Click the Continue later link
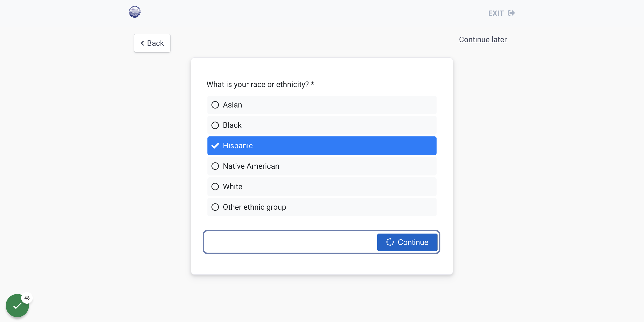 483,40
